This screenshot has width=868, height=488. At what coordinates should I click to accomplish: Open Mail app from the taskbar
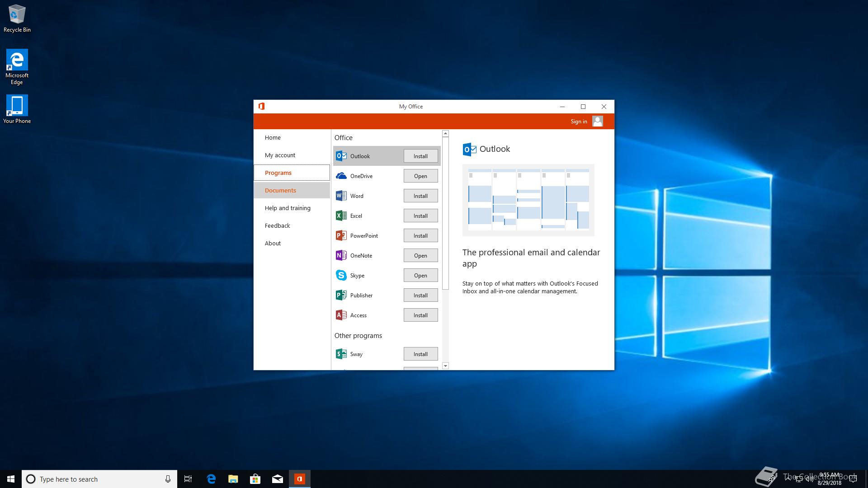click(278, 479)
